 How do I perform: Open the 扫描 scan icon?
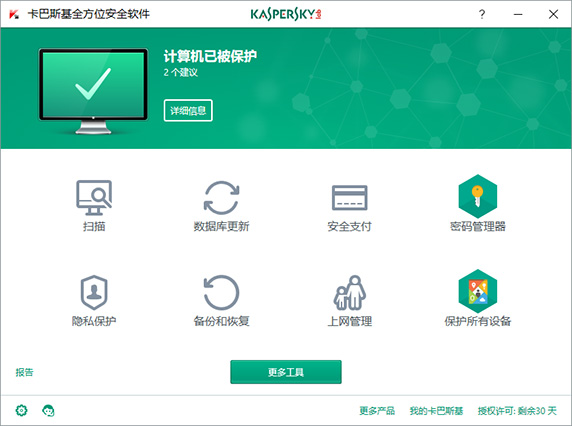[94, 198]
